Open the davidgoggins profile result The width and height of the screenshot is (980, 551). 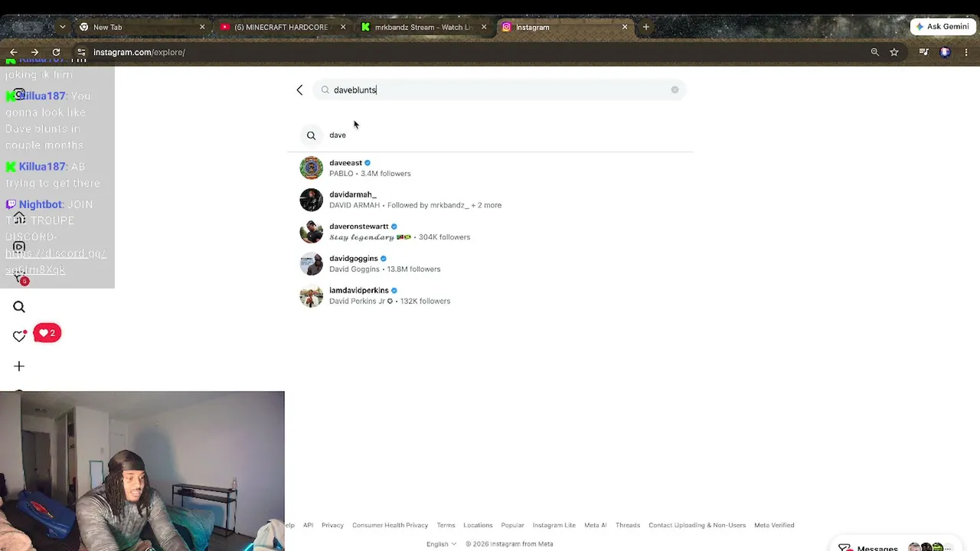(490, 264)
